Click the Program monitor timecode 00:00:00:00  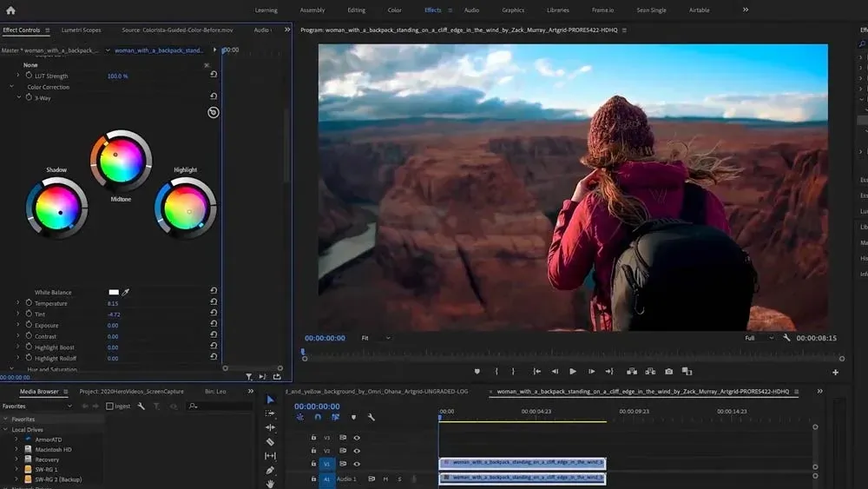click(325, 338)
